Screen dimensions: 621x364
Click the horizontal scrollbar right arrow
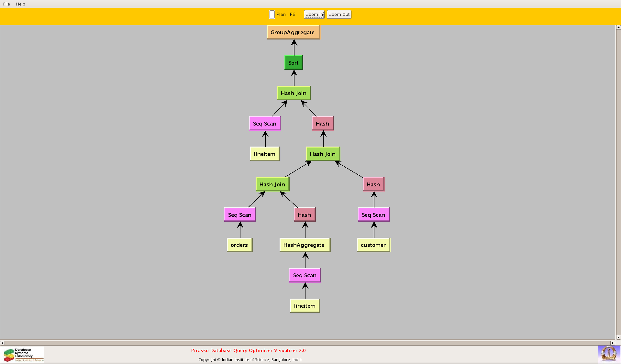[x=613, y=343]
